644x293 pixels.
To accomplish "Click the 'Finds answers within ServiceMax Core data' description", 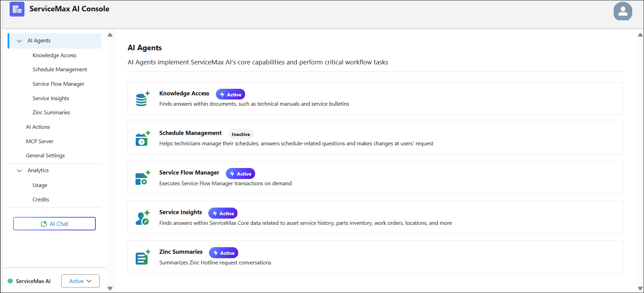I will pos(305,223).
